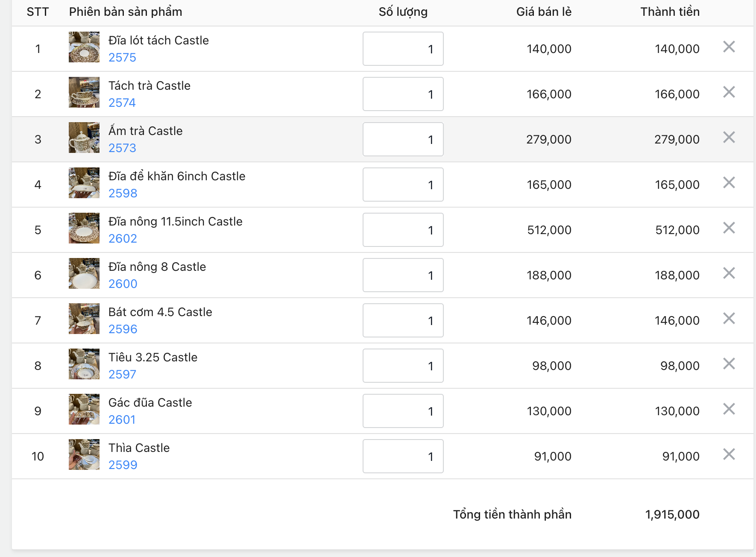Open the Đĩa nông 11.5inch Castle thumbnail
The height and width of the screenshot is (557, 756).
pyautogui.click(x=84, y=228)
